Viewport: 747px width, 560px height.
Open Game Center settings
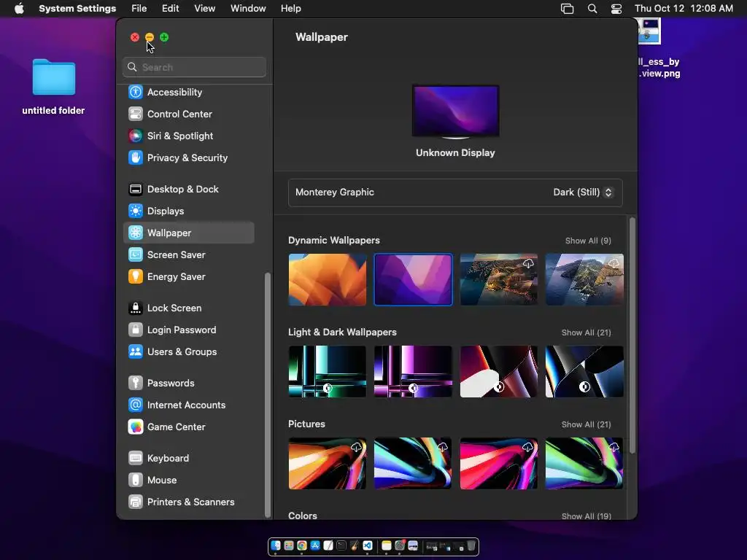pos(189,427)
